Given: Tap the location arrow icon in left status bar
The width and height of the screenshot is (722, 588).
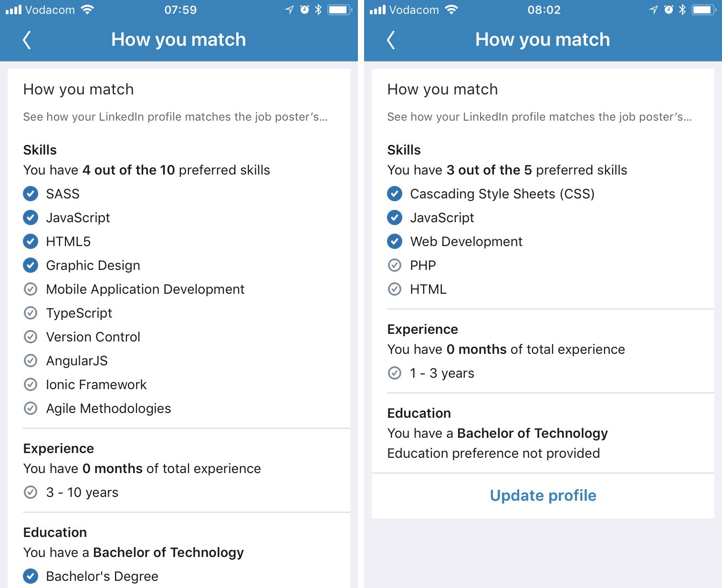Looking at the screenshot, I should (289, 10).
